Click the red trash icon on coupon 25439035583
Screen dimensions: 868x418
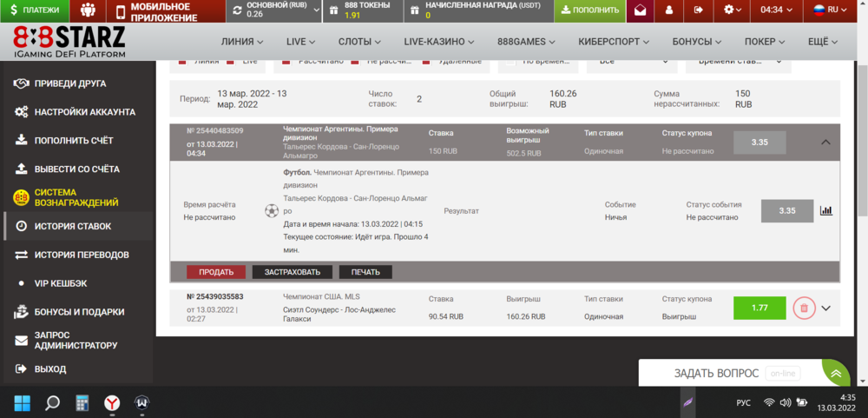coord(805,309)
